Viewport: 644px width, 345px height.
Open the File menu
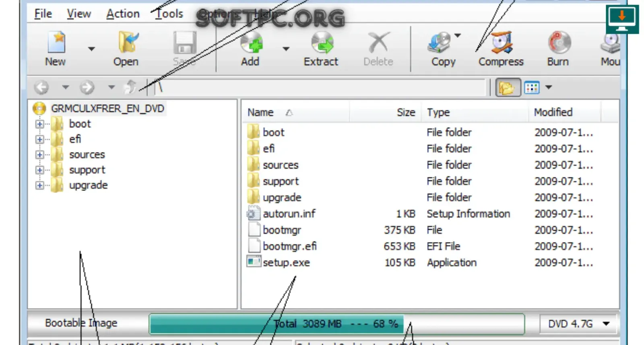(43, 14)
